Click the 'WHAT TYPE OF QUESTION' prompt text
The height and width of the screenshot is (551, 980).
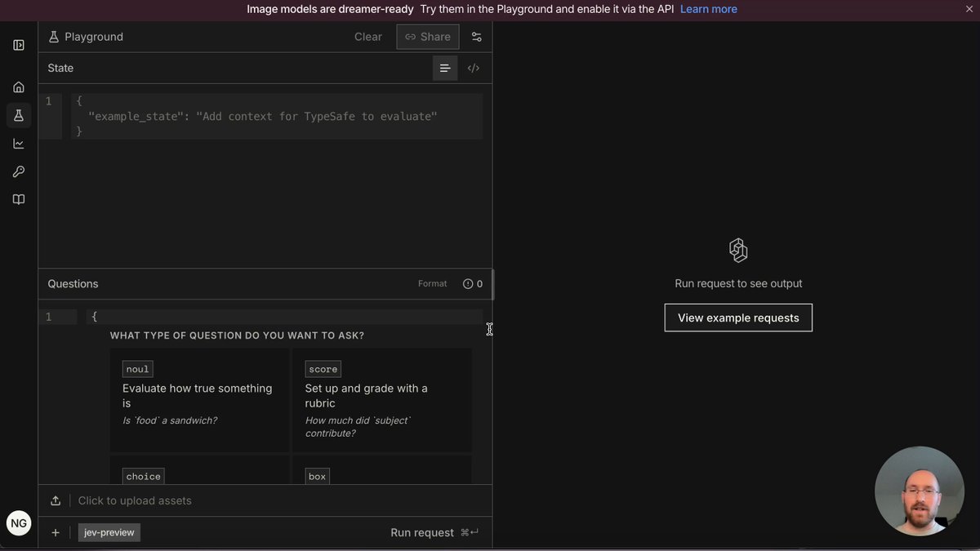tap(237, 335)
